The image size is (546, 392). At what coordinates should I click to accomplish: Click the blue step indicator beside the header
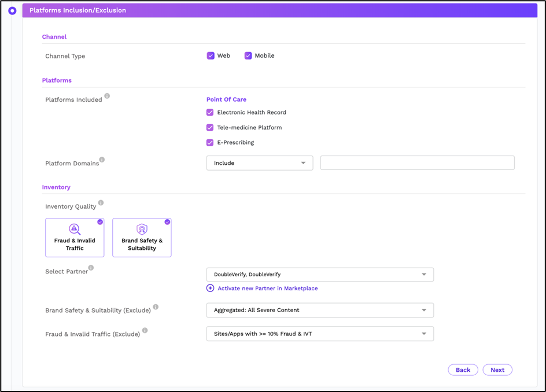pos(12,10)
